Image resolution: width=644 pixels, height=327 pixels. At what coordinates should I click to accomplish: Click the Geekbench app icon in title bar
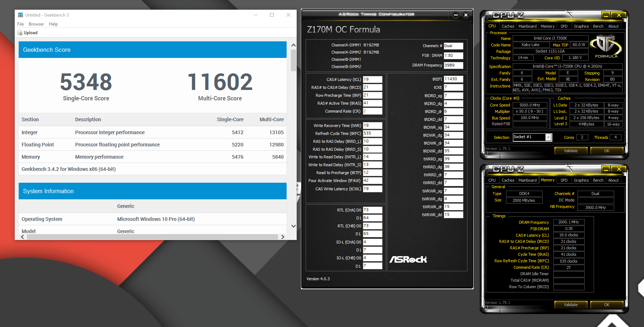[20, 15]
